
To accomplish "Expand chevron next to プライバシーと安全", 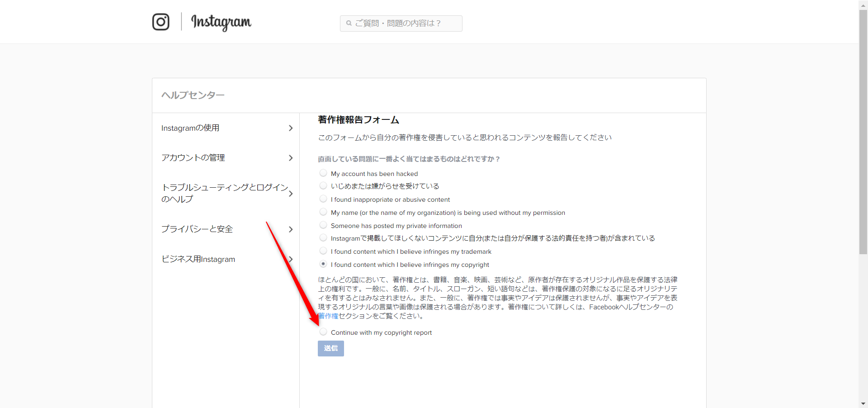I will coord(291,229).
